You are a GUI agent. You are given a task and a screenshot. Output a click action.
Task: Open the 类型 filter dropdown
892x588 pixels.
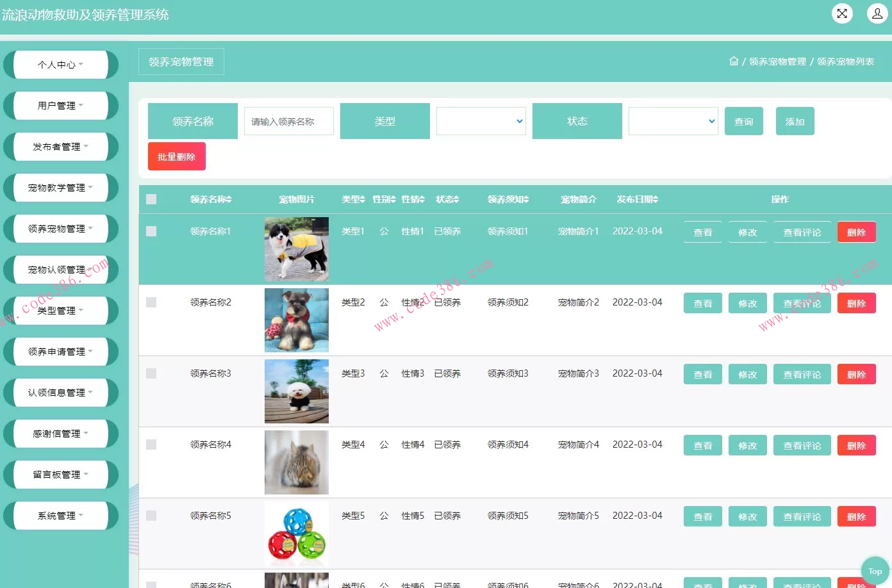[x=481, y=121]
